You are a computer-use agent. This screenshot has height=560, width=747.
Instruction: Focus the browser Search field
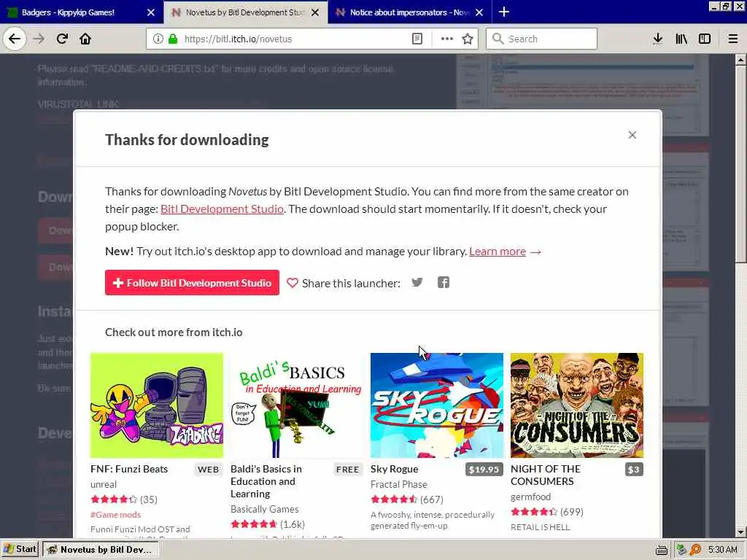[542, 39]
